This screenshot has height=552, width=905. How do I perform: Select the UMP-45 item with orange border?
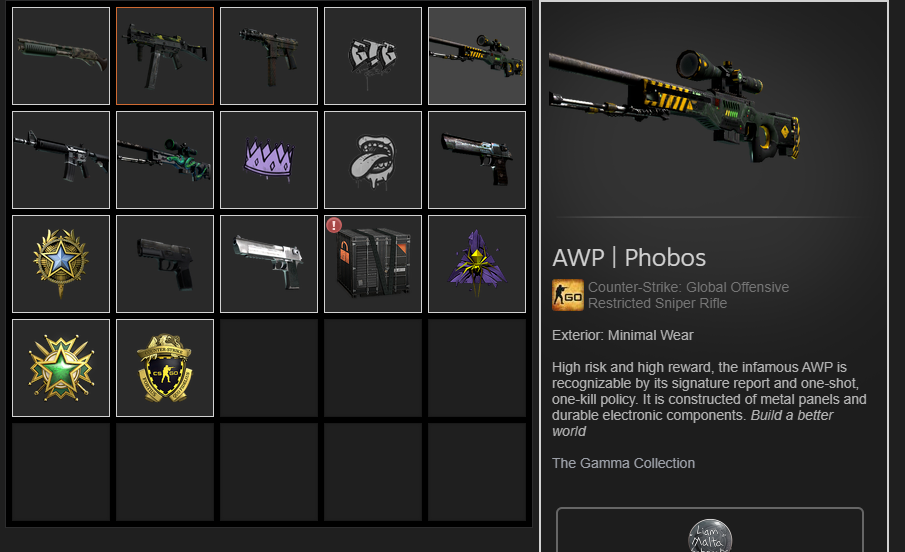tap(164, 56)
